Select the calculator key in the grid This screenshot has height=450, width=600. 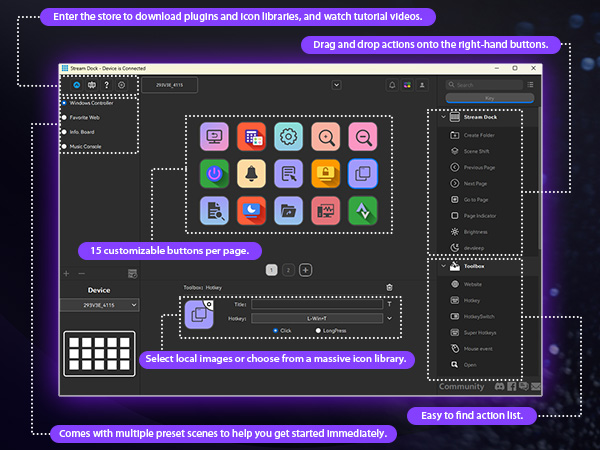click(251, 137)
